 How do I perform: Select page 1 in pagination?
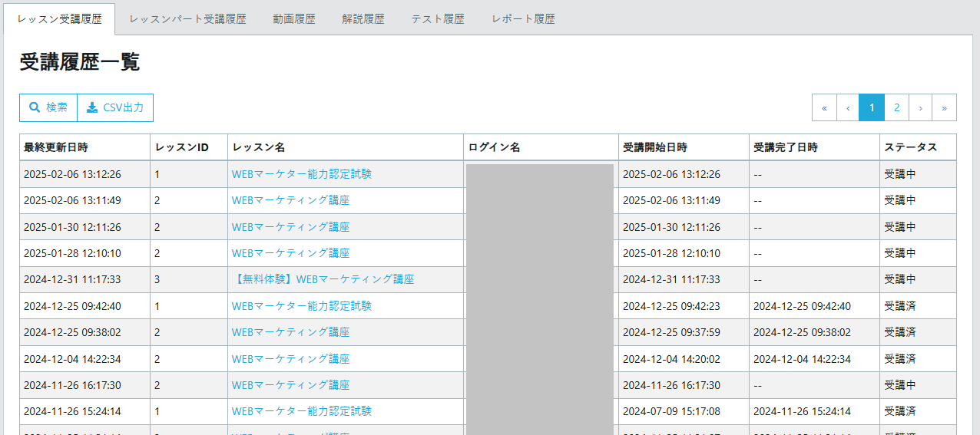pos(872,107)
